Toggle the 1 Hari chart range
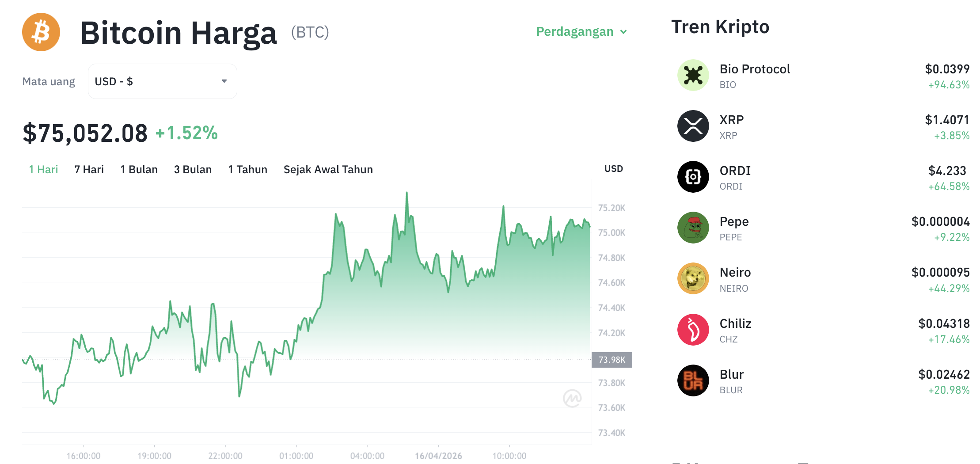This screenshot has width=980, height=464. click(43, 169)
